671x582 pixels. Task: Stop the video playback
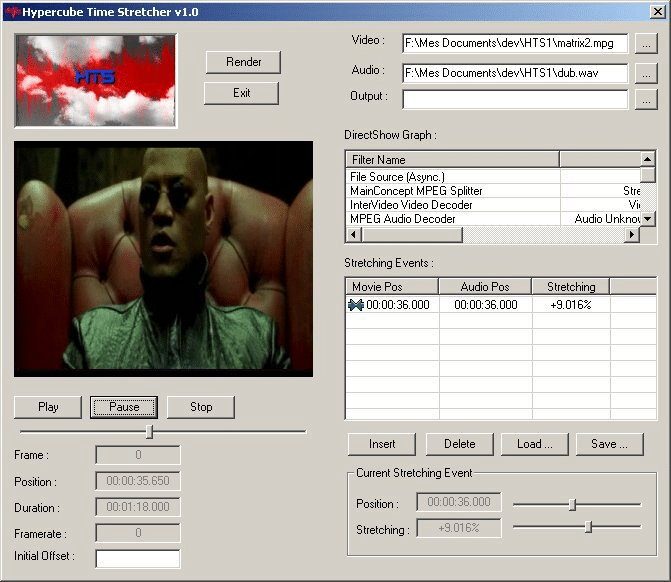tap(201, 407)
